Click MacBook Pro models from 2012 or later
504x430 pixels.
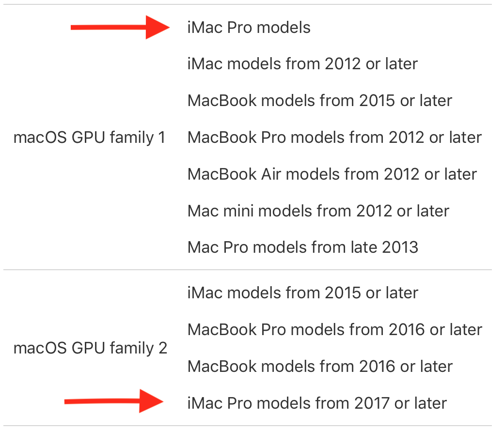pyautogui.click(x=334, y=138)
